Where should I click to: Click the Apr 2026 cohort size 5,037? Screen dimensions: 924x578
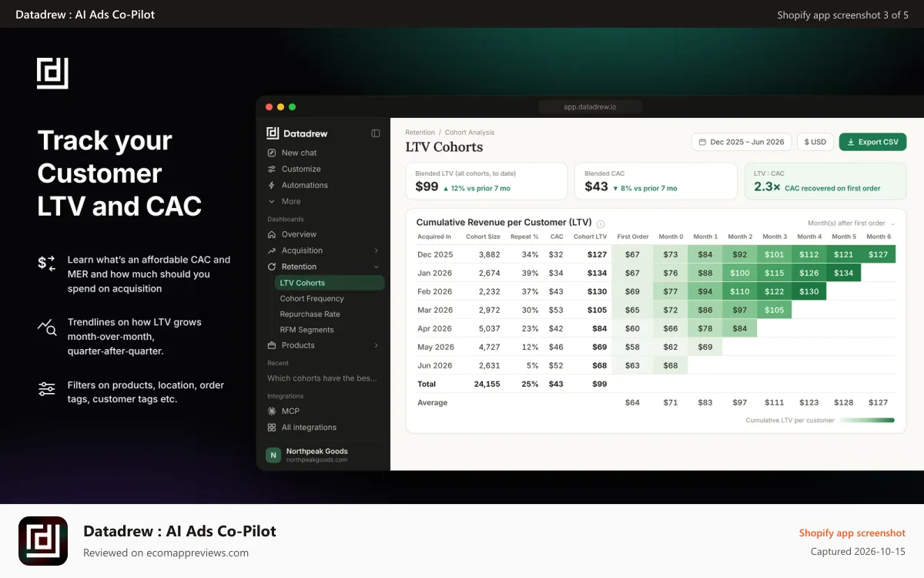click(490, 328)
